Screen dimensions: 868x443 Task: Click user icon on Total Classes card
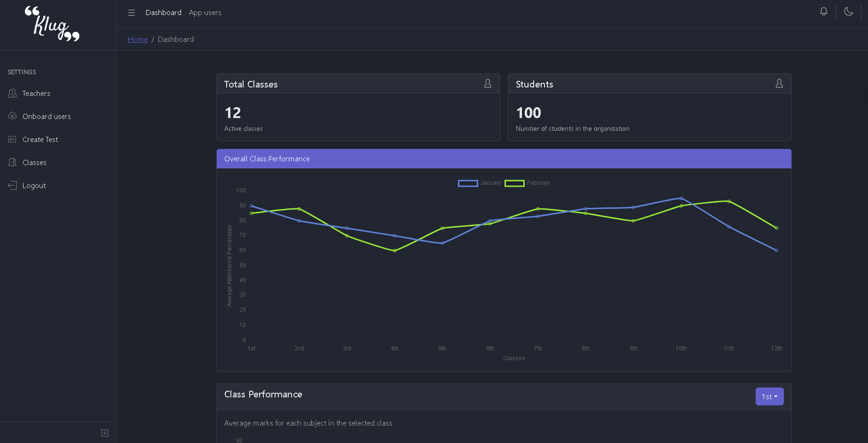[488, 83]
